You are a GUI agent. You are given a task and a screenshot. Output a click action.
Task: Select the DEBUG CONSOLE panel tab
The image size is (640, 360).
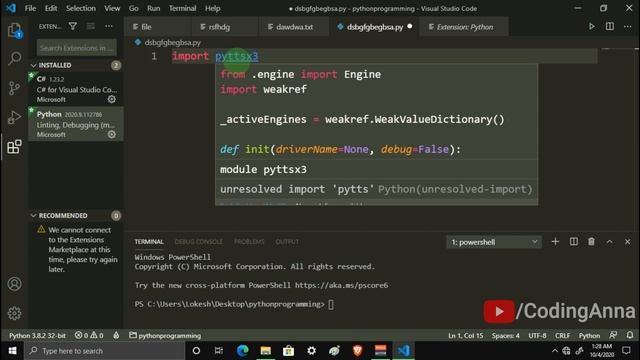click(199, 242)
